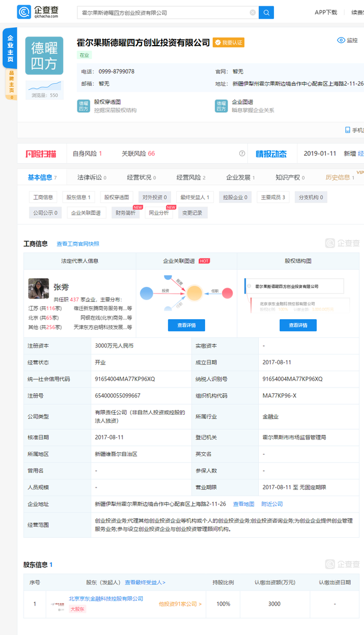Click inside the company search input field
Viewport: 364px width, 635px height.
162,12
